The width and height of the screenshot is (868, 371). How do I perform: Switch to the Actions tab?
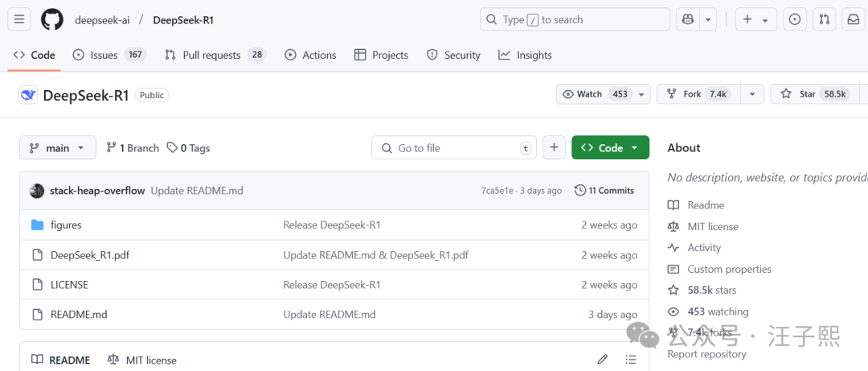pyautogui.click(x=310, y=55)
